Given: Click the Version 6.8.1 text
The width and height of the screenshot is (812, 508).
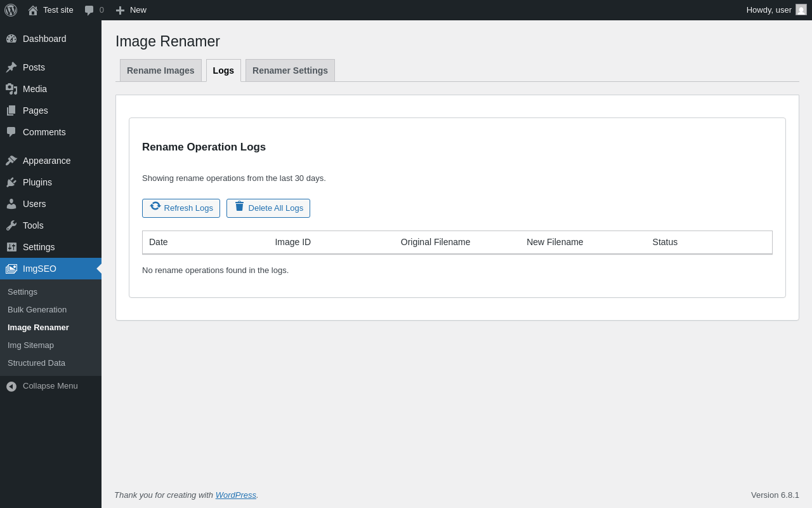Looking at the screenshot, I should (x=775, y=495).
